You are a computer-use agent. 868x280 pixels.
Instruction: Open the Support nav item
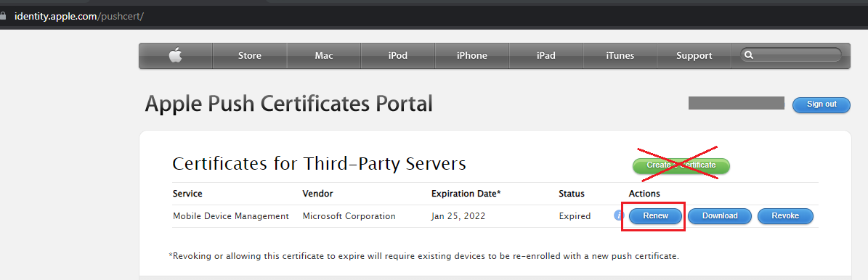(x=694, y=55)
